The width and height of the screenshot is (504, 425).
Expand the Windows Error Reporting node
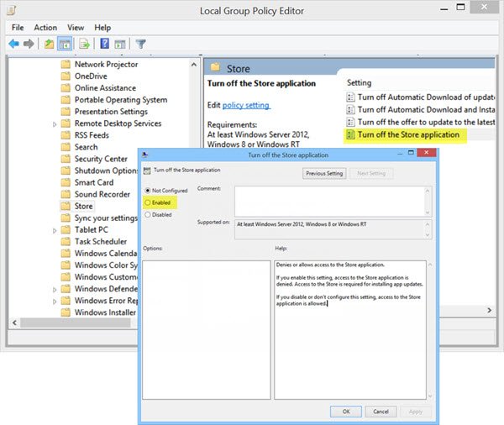55,302
